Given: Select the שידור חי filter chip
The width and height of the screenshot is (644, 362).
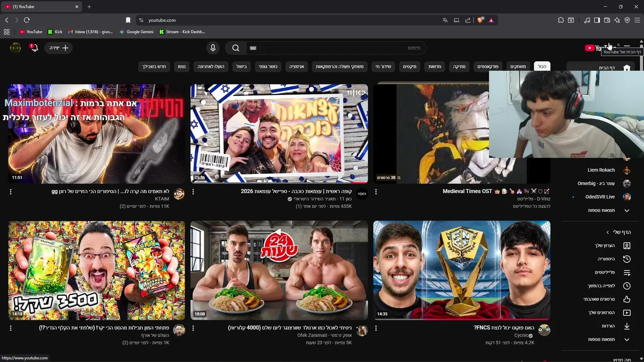Looking at the screenshot, I should [x=383, y=66].
